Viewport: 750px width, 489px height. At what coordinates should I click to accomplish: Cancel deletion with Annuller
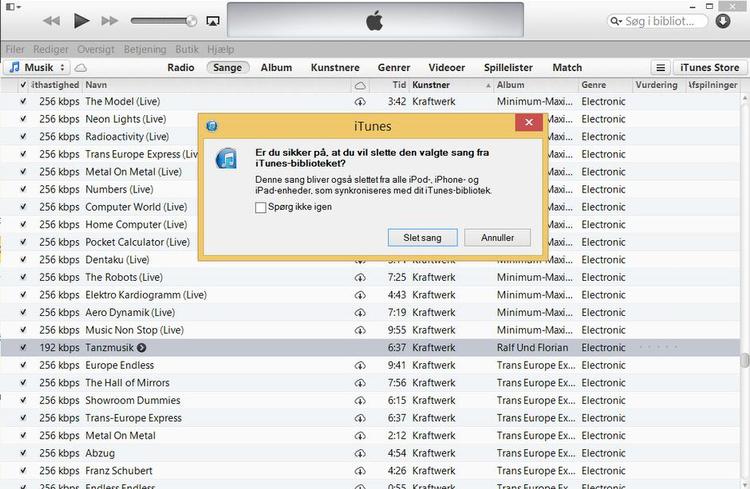click(497, 238)
